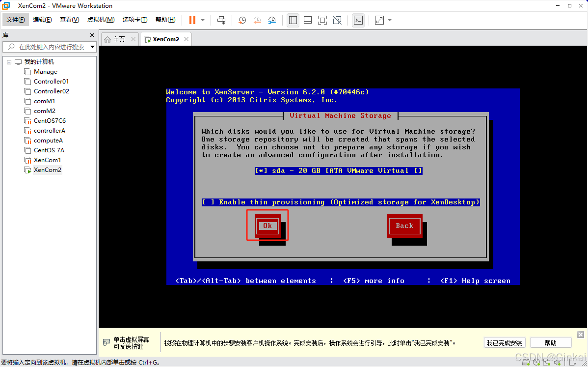Select 我的计算机 in the library

point(39,62)
